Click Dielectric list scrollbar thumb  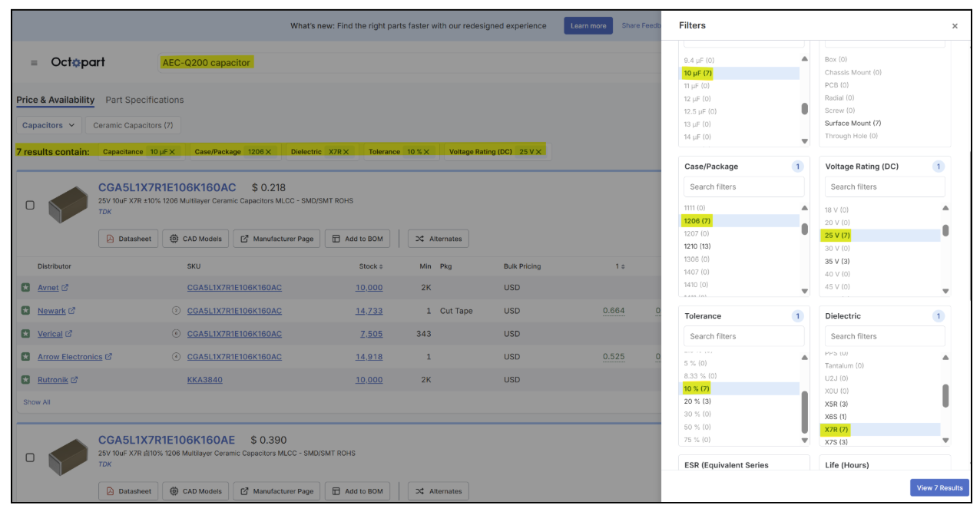(x=945, y=396)
